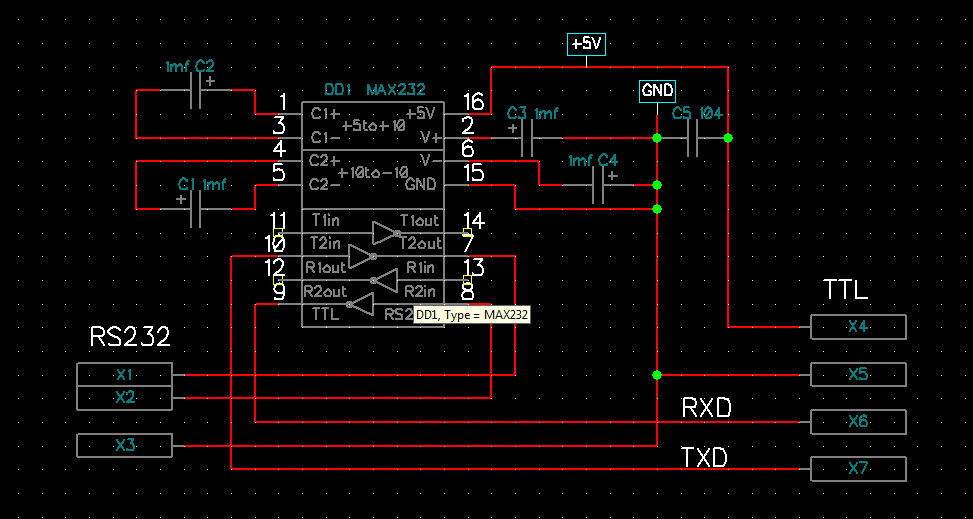973x519 pixels.
Task: Click connector X4 under TTL
Action: pos(858,327)
